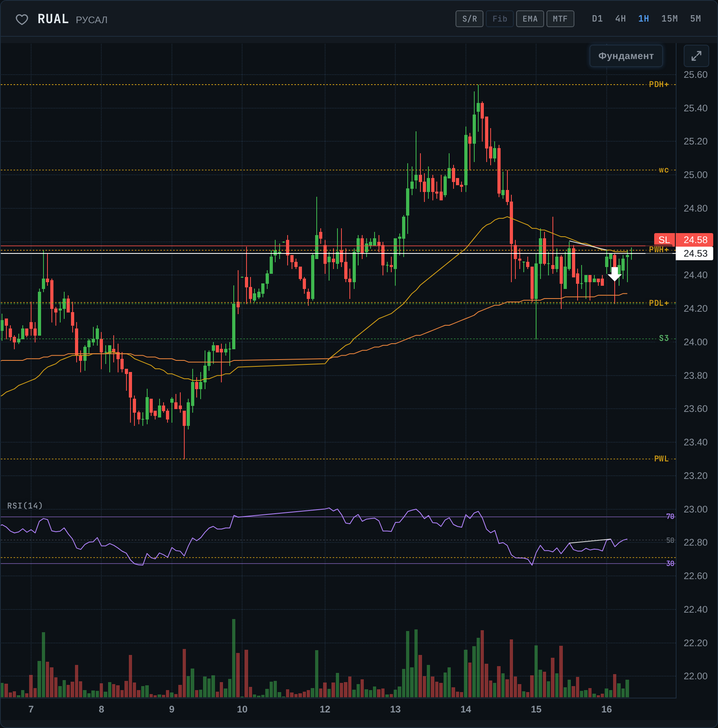Click the RSI 70 level label
The height and width of the screenshot is (728, 718).
[670, 516]
